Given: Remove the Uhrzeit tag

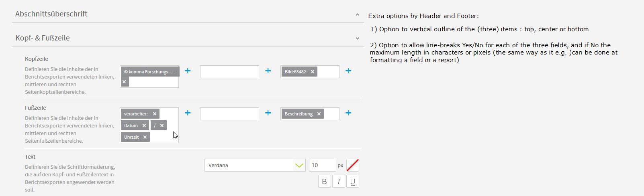Looking at the screenshot, I should click(145, 137).
